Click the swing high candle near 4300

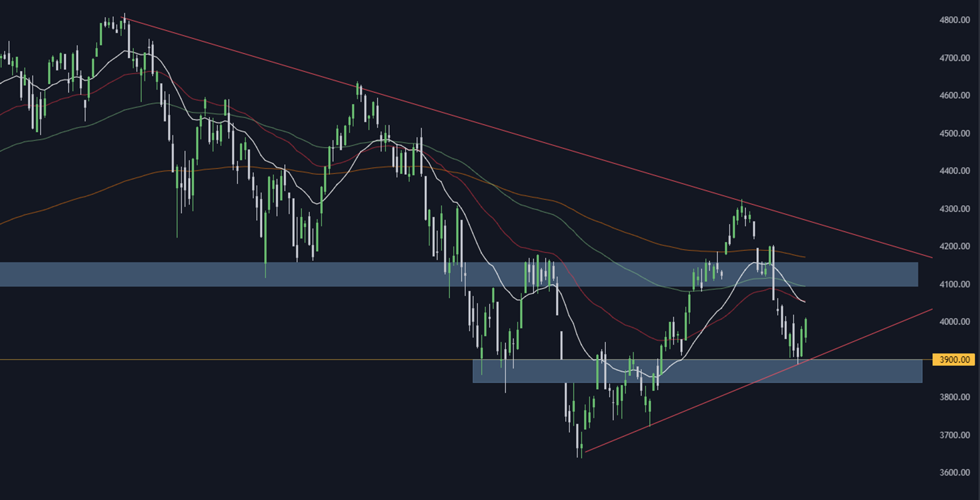pyautogui.click(x=742, y=211)
